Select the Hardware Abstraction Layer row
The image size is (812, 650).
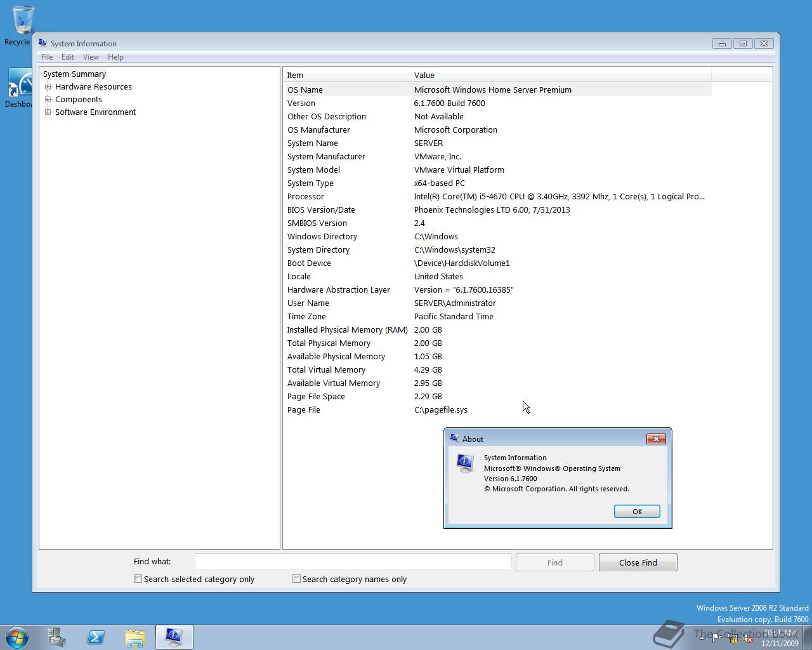point(497,289)
